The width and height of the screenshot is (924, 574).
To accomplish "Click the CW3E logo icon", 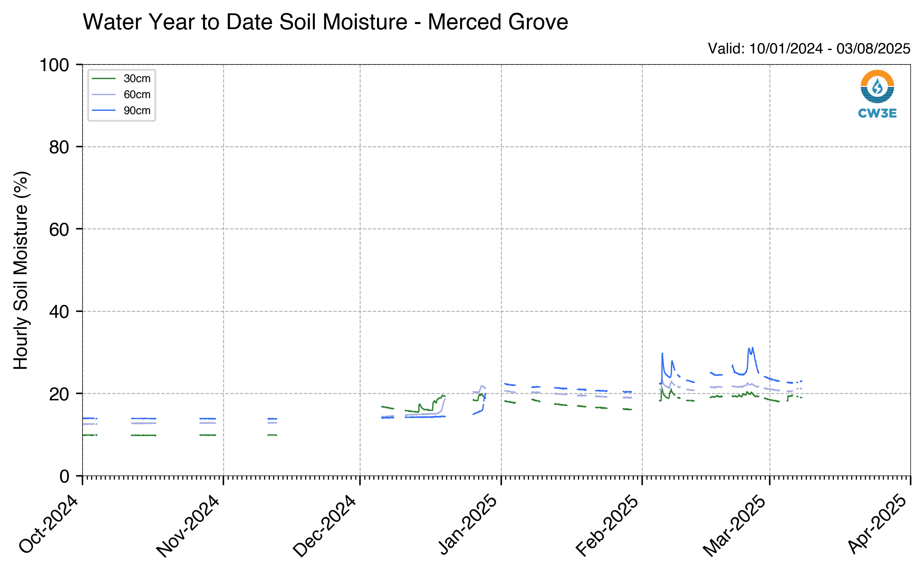I will click(877, 86).
